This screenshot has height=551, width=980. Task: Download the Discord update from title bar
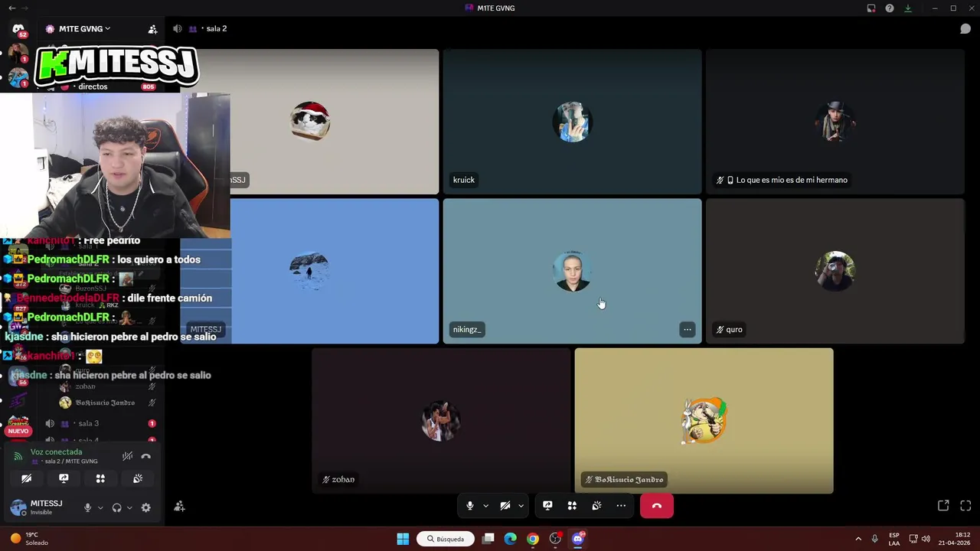[x=908, y=8]
